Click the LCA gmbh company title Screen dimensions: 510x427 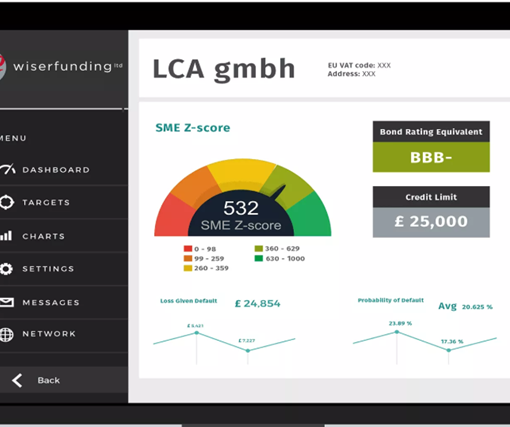[224, 70]
